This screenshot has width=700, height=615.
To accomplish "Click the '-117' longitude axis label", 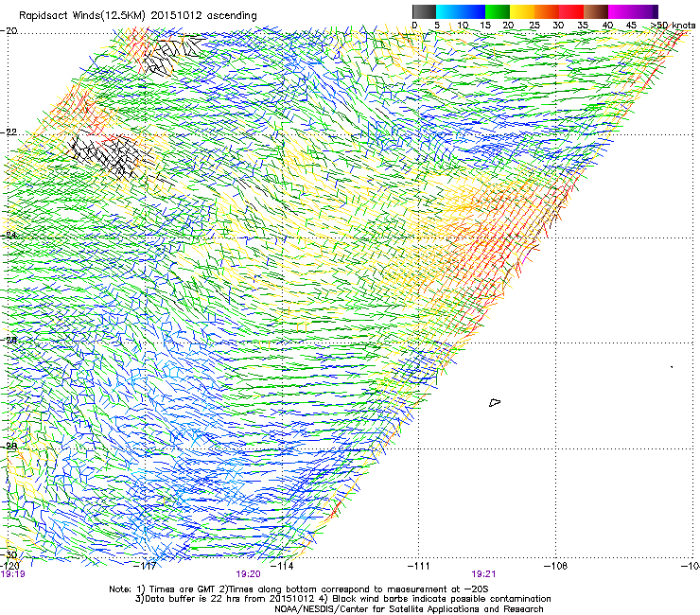I will click(x=145, y=566).
